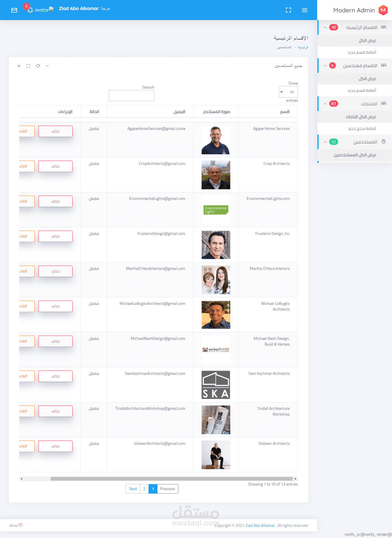392x538 pixels.
Task: Toggle fullscreen mode in top bar
Action: [x=288, y=10]
